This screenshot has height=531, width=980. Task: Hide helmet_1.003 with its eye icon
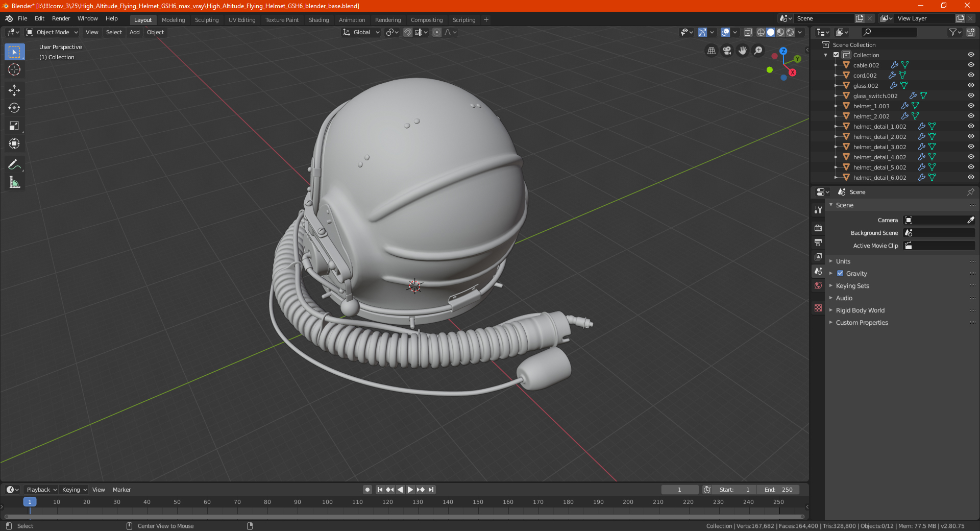coord(971,106)
